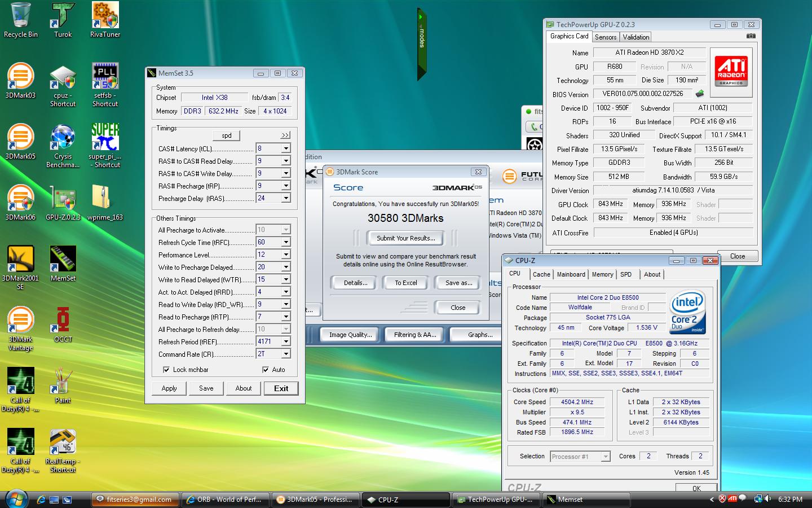Click the Exit button in MemSet

point(281,388)
